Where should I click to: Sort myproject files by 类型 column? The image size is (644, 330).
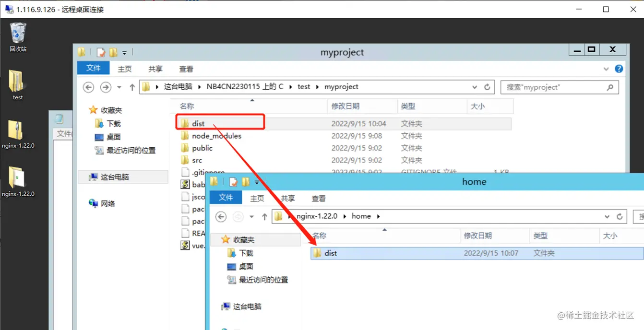click(x=432, y=106)
